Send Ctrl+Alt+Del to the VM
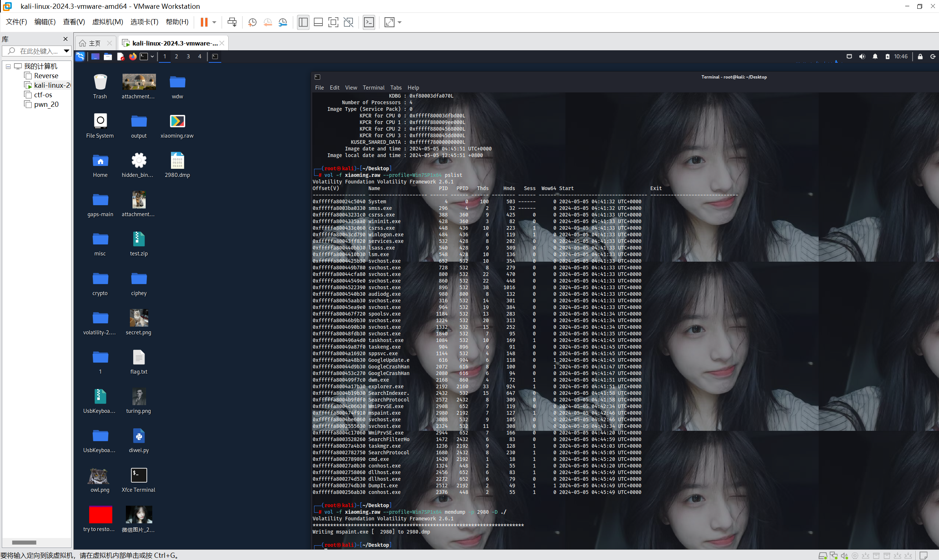939x560 pixels. (x=232, y=22)
